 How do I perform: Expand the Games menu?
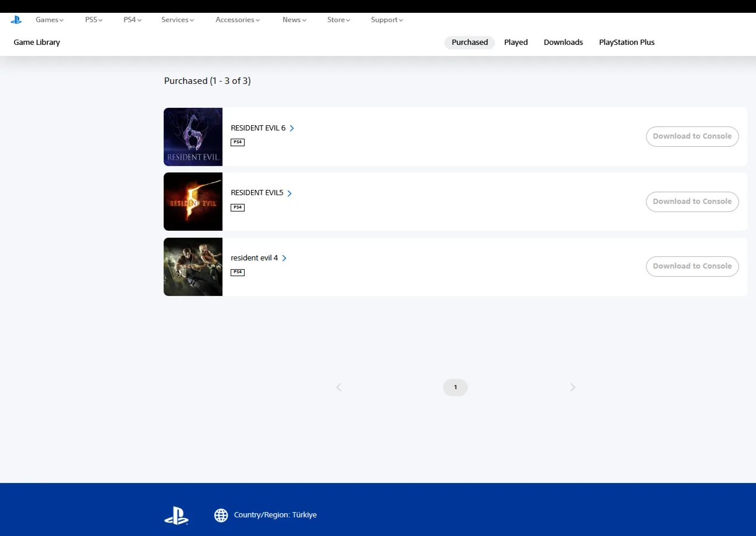pyautogui.click(x=50, y=20)
